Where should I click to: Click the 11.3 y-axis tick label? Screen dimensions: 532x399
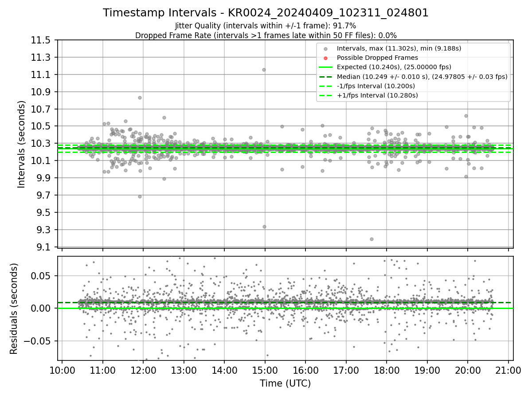41,58
